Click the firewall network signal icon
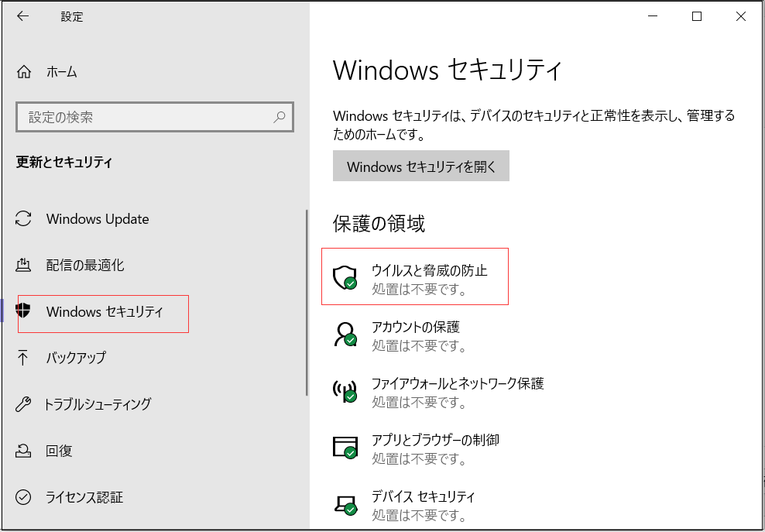This screenshot has width=765, height=532. (344, 390)
